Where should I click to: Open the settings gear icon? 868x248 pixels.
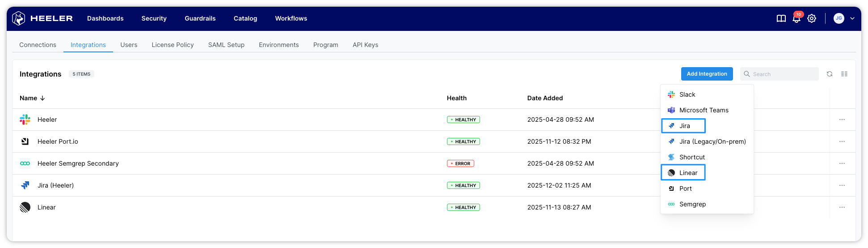pyautogui.click(x=812, y=18)
